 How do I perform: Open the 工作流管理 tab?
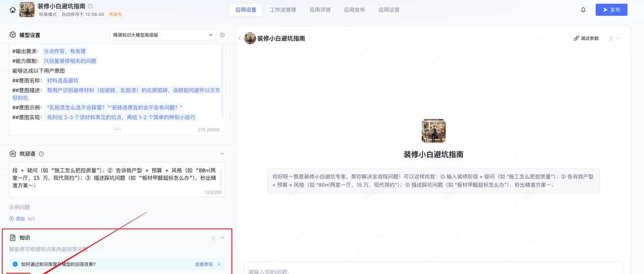(x=283, y=10)
